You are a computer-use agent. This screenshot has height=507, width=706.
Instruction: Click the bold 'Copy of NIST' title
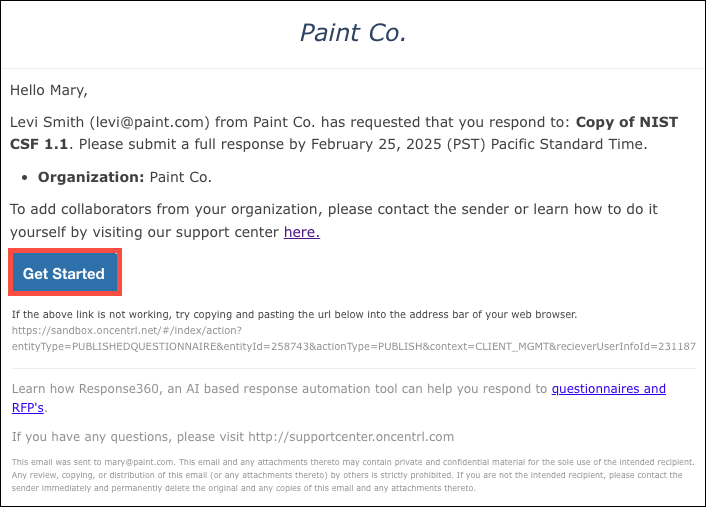[627, 122]
